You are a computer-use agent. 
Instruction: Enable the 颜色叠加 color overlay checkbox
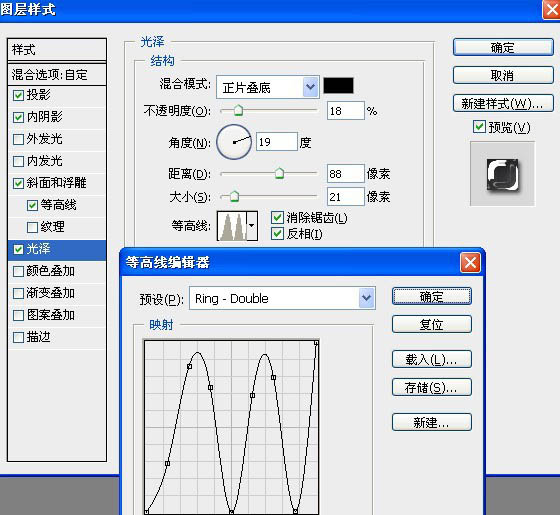click(x=18, y=271)
